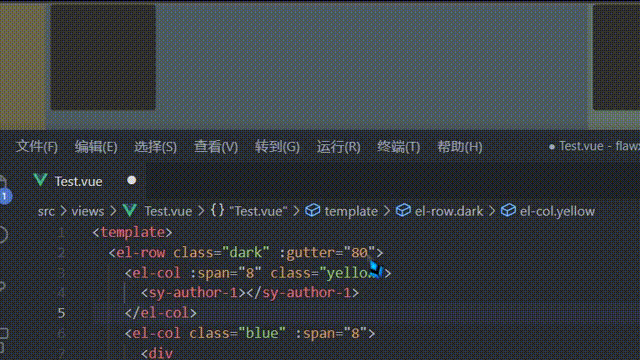Open the 帮助(H) menu
Viewport: 640px width, 360px height.
[460, 147]
